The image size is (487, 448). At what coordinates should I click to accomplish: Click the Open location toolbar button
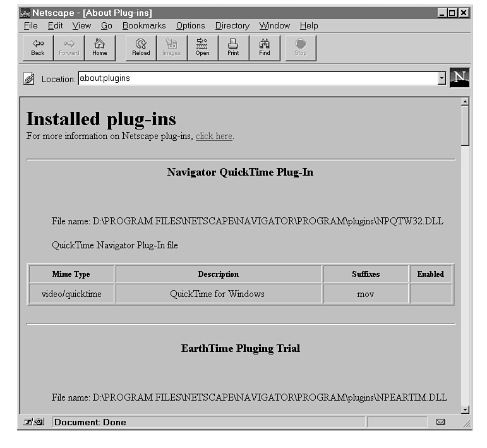(x=202, y=47)
